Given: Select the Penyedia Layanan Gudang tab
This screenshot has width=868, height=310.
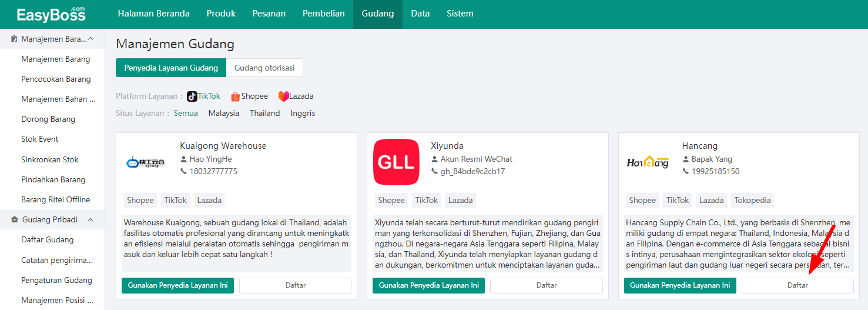Looking at the screenshot, I should pos(171,68).
